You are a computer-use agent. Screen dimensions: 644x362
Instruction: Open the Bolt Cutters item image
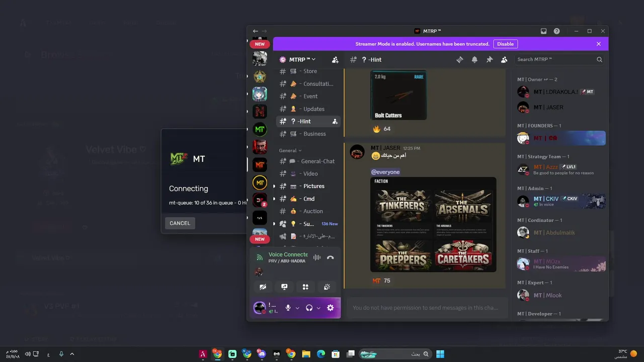tap(398, 95)
